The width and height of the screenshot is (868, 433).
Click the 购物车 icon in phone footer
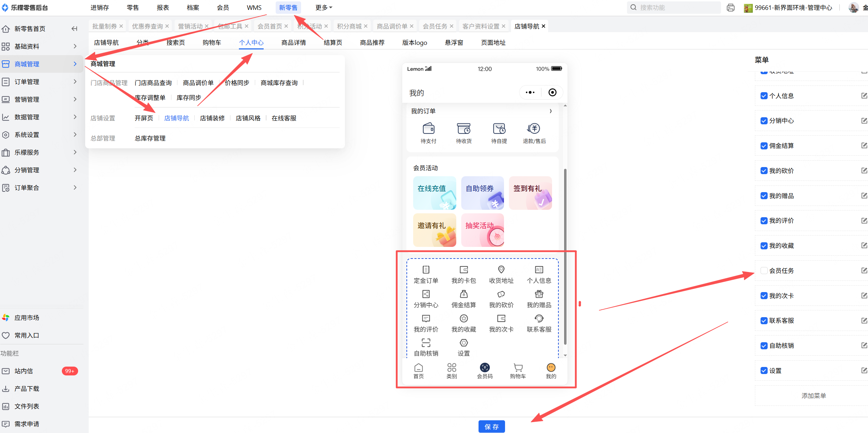tap(518, 368)
